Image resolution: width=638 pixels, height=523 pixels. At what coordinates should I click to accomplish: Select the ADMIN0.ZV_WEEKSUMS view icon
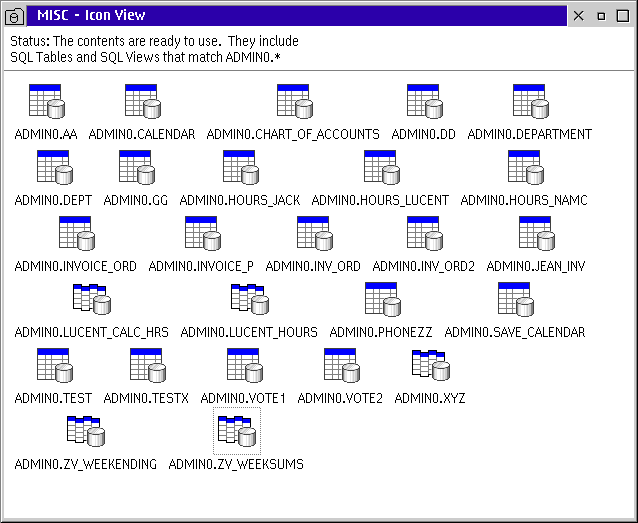[x=236, y=431]
